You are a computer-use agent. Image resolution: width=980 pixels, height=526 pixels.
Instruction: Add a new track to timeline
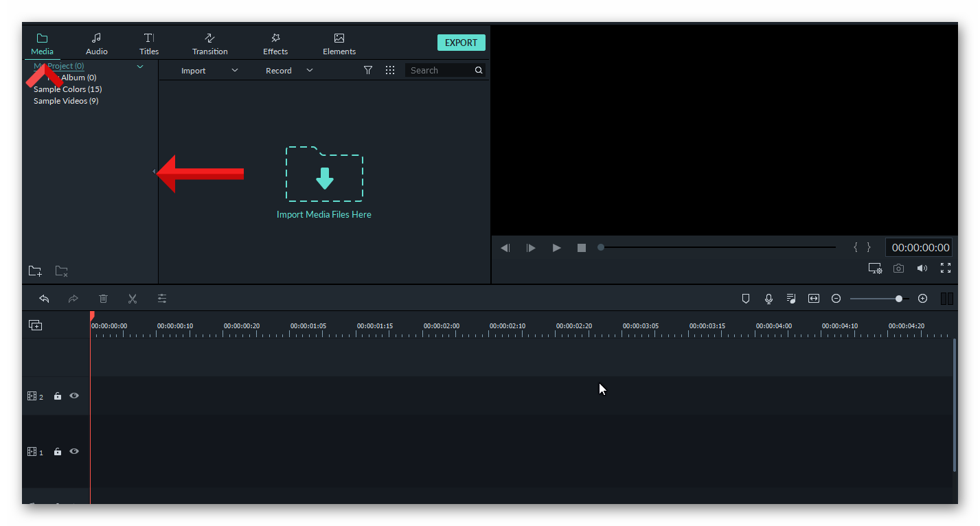[x=35, y=325]
